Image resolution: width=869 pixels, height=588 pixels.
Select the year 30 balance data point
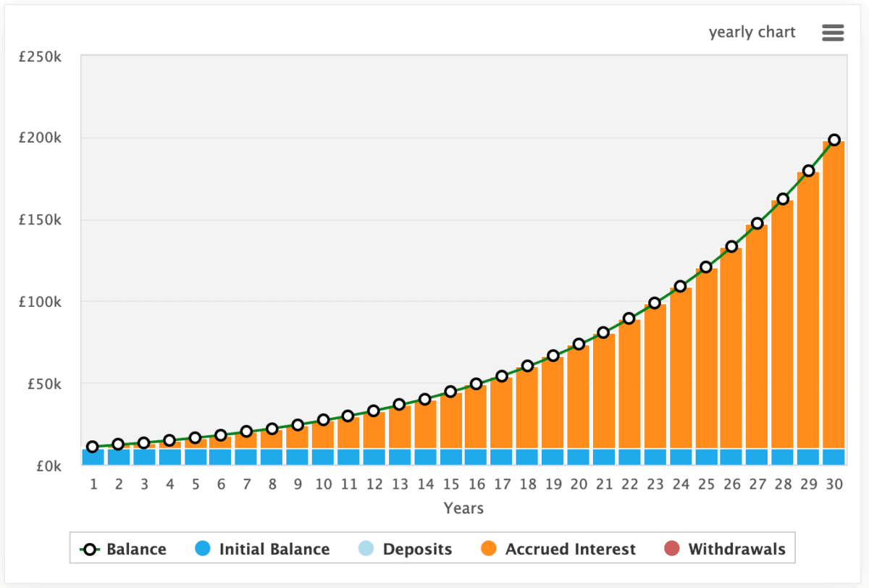pos(834,140)
